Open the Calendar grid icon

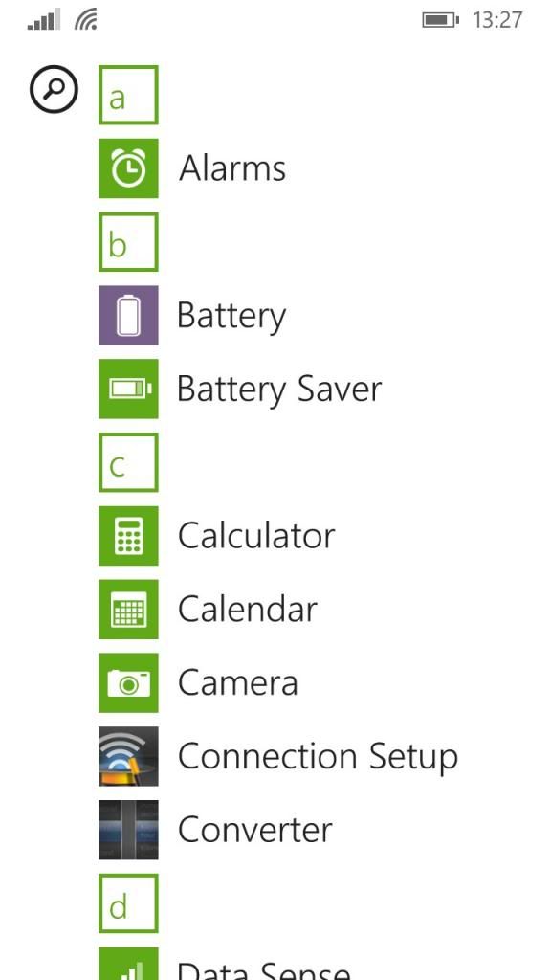[128, 610]
